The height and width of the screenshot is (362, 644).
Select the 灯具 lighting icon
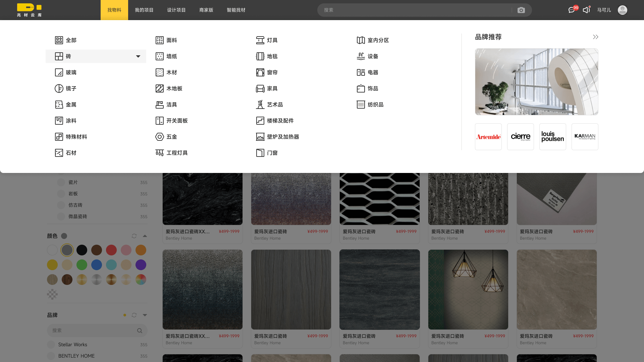coord(260,40)
